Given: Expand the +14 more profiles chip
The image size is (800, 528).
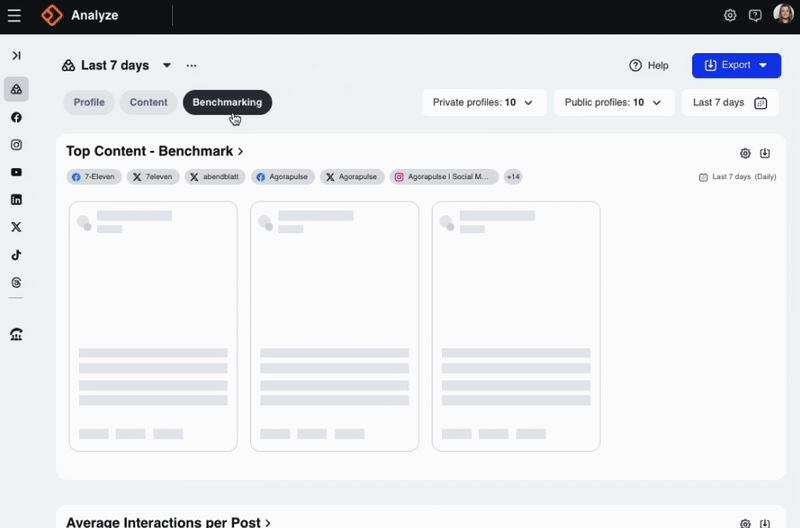Looking at the screenshot, I should click(513, 177).
